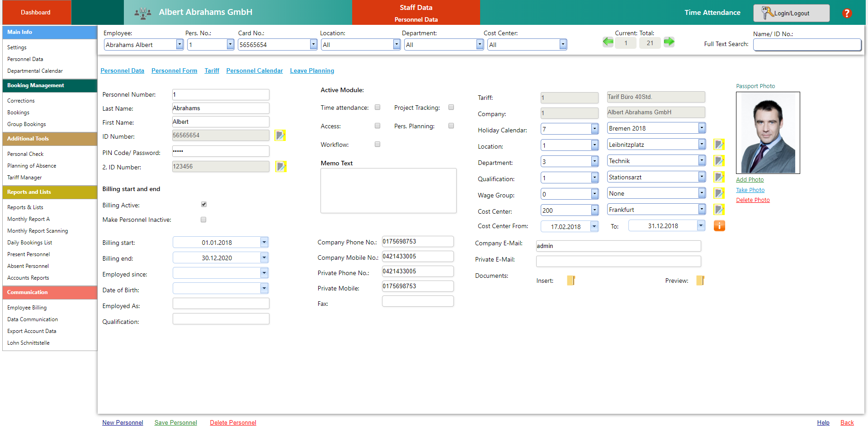This screenshot has width=868, height=440.
Task: Uncheck the Billing Active checkbox
Action: click(x=204, y=205)
